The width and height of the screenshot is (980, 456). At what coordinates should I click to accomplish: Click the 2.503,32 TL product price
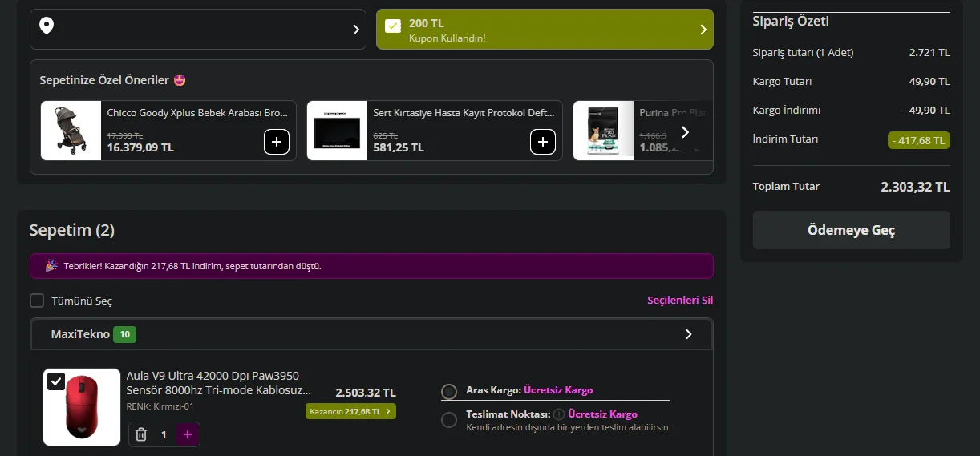(366, 393)
